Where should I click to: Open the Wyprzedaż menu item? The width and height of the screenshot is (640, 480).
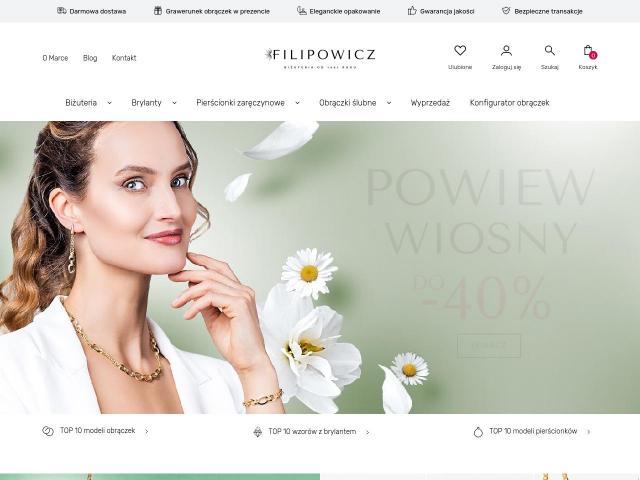coord(430,103)
